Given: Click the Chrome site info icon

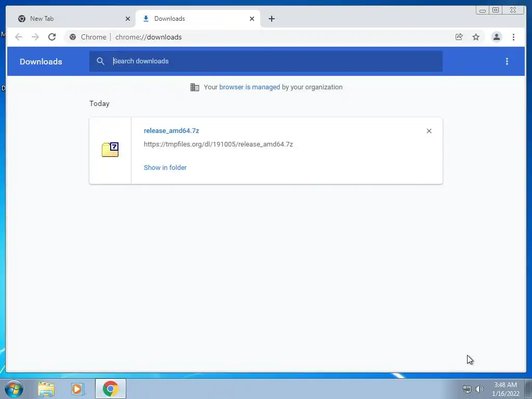Looking at the screenshot, I should 73,37.
